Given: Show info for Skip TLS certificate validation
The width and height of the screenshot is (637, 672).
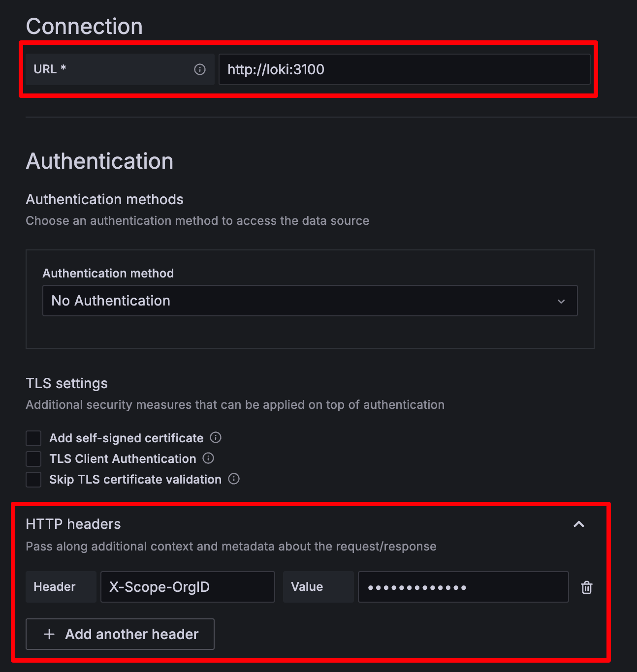Looking at the screenshot, I should 234,479.
